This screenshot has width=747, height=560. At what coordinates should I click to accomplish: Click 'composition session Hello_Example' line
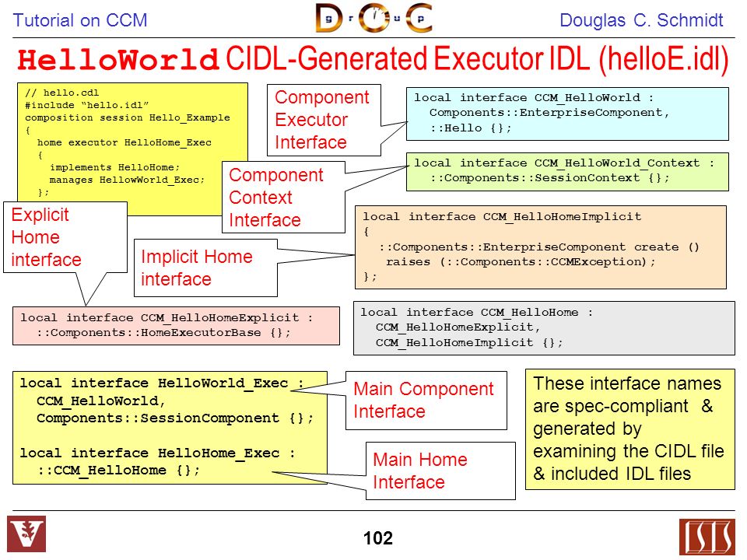point(128,117)
